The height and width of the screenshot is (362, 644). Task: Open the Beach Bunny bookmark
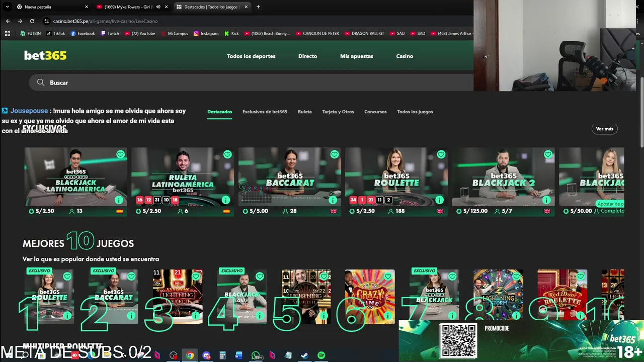267,33
